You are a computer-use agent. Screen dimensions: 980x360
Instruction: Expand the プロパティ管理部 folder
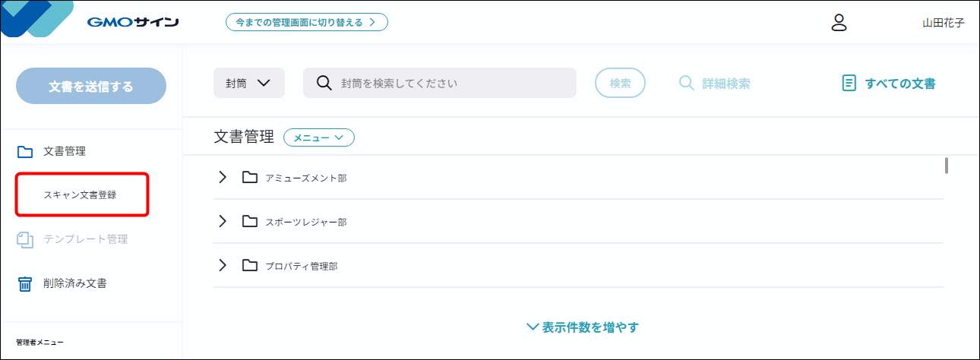(x=223, y=265)
